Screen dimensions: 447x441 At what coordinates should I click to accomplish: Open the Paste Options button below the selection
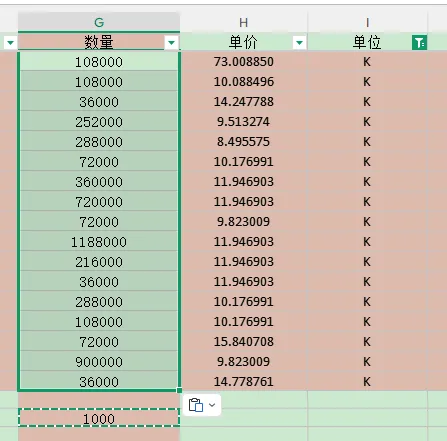pos(202,405)
